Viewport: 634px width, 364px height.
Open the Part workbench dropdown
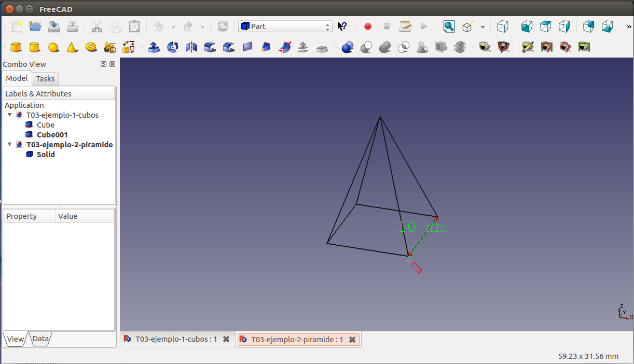[x=285, y=26]
